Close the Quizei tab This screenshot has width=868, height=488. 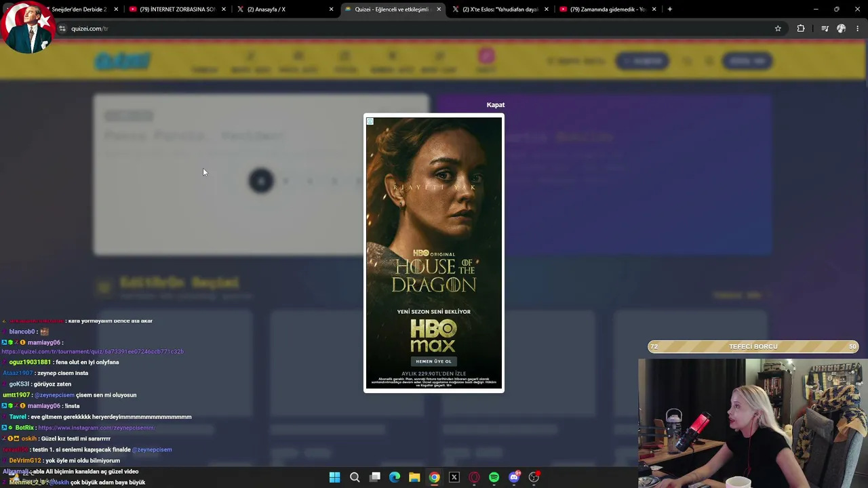[439, 9]
